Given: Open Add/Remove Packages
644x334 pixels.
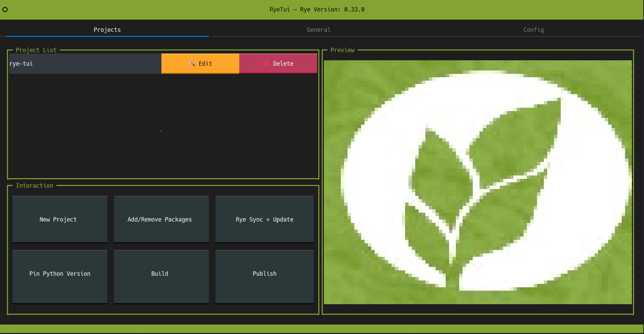Looking at the screenshot, I should (x=161, y=220).
